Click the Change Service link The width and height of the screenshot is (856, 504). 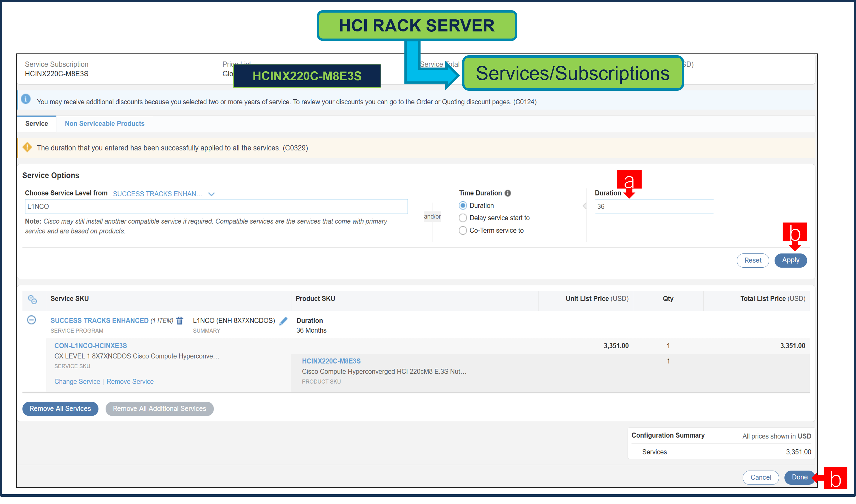pyautogui.click(x=77, y=381)
